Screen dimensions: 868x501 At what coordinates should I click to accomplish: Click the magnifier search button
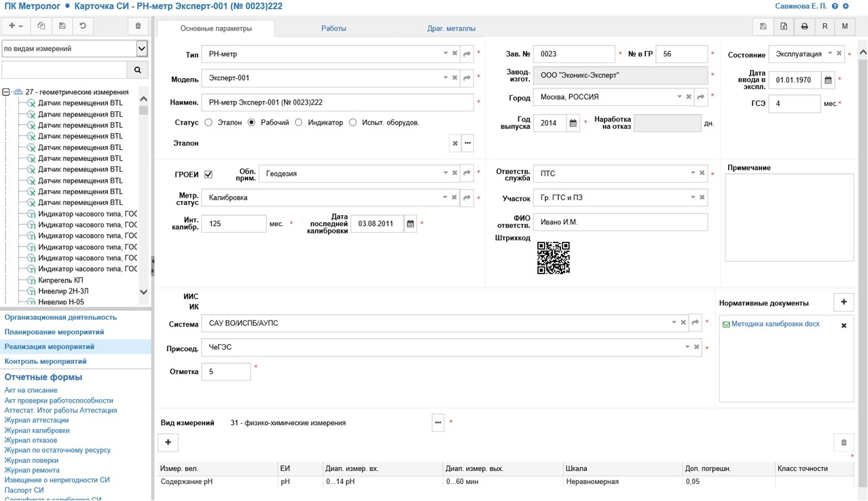tap(137, 70)
